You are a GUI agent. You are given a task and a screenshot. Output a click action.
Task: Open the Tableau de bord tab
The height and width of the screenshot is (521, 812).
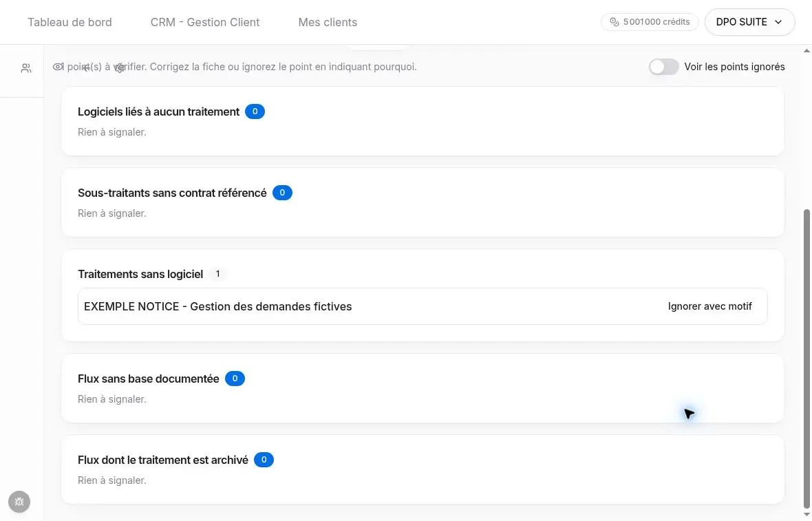(x=70, y=22)
